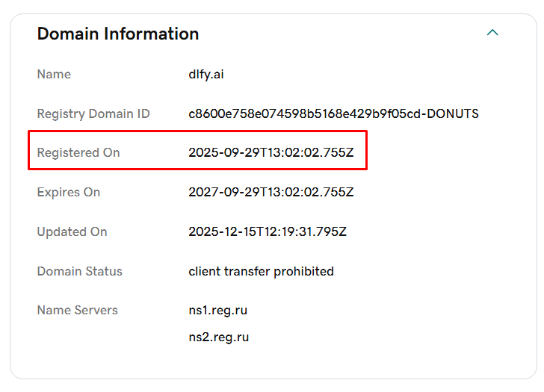Click the year 2027 in expiry date
Image resolution: width=544 pixels, height=392 pixels.
[202, 192]
